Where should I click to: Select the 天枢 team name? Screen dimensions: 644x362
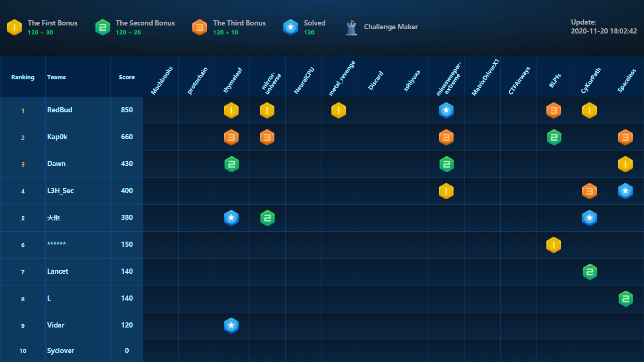tap(54, 218)
